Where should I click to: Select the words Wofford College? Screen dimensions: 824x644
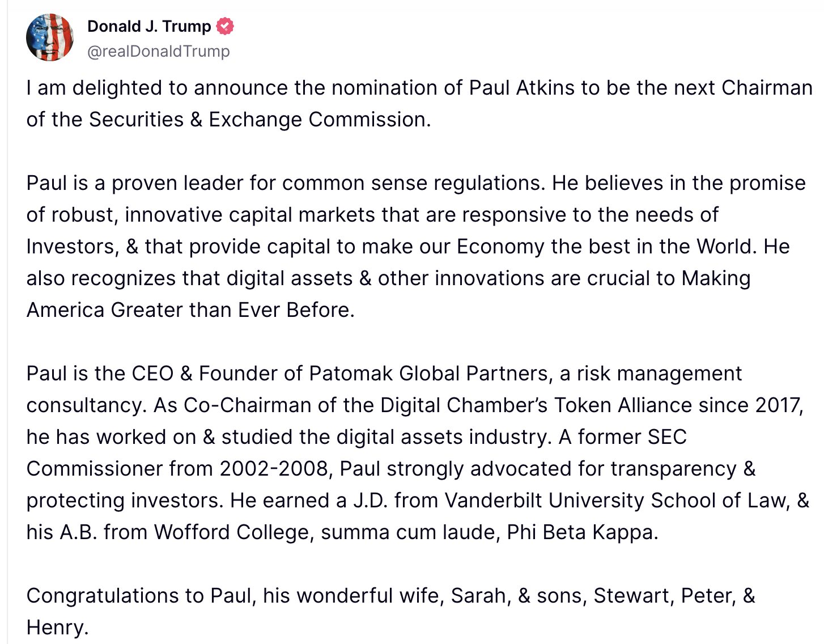[x=232, y=532]
